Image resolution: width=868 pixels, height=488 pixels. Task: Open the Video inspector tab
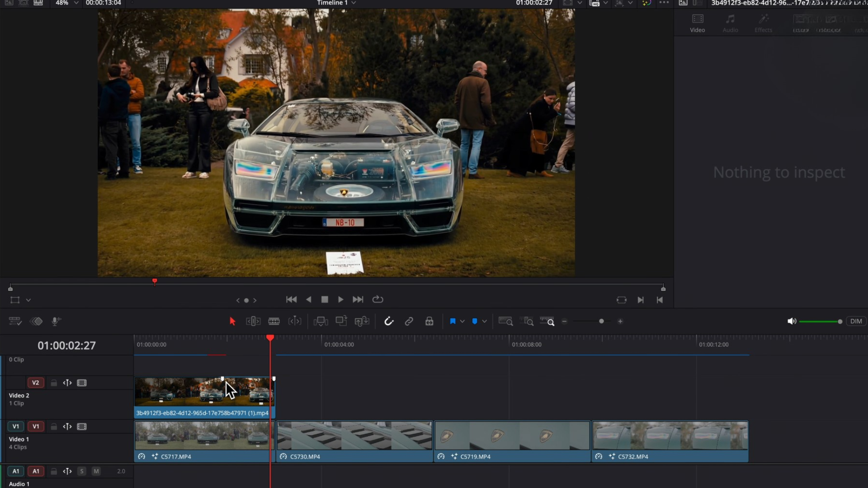[697, 23]
